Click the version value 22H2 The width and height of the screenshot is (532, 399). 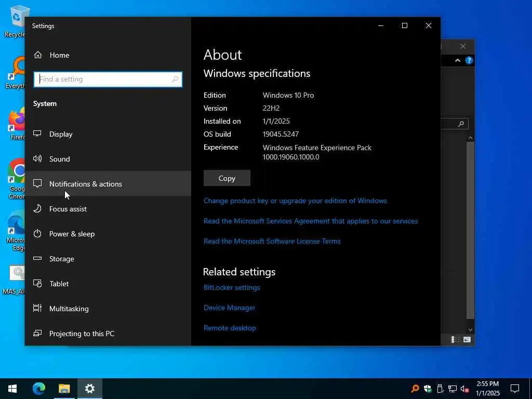click(271, 108)
